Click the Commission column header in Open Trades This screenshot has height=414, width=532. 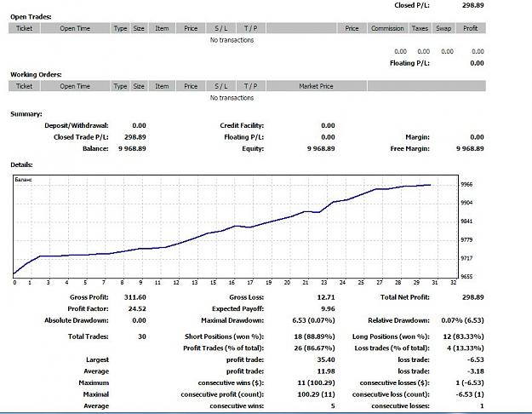click(387, 28)
